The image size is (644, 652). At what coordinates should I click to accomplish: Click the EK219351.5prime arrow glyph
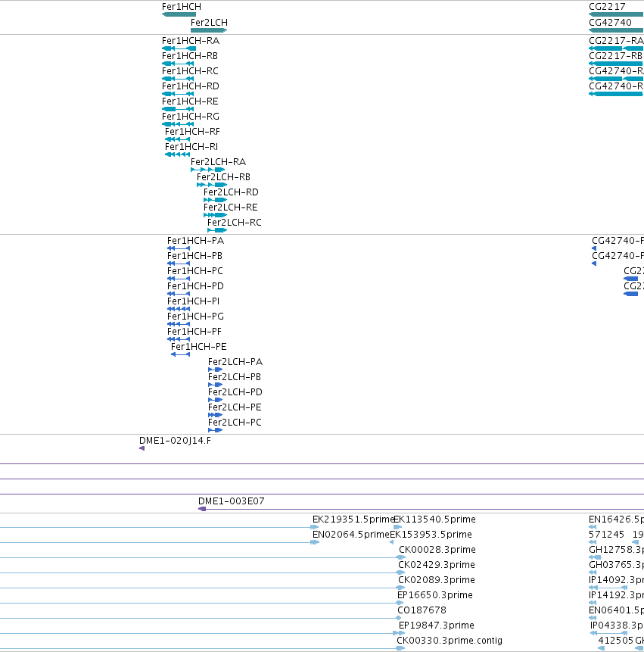[x=315, y=527]
